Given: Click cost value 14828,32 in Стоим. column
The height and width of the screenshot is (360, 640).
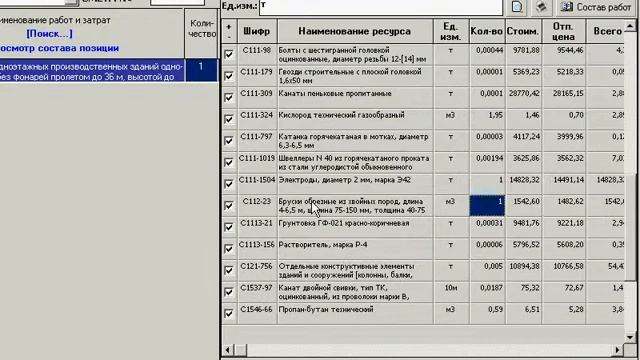Looking at the screenshot, I should (x=524, y=180).
